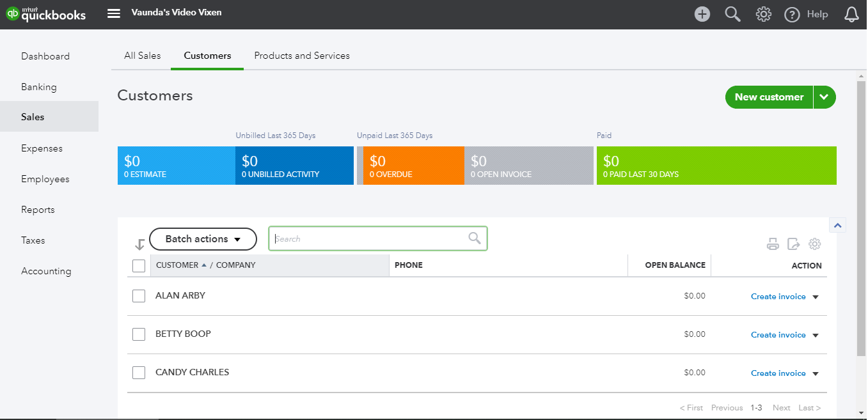Check the box next to ALAN ARBY
This screenshot has width=868, height=420.
tap(139, 296)
